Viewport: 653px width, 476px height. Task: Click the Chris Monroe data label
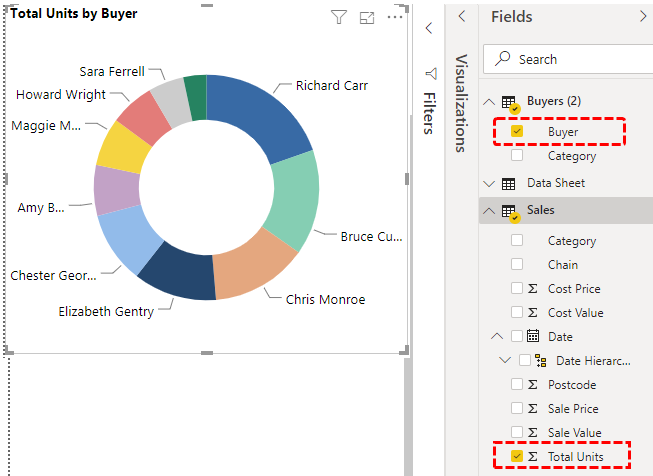325,299
